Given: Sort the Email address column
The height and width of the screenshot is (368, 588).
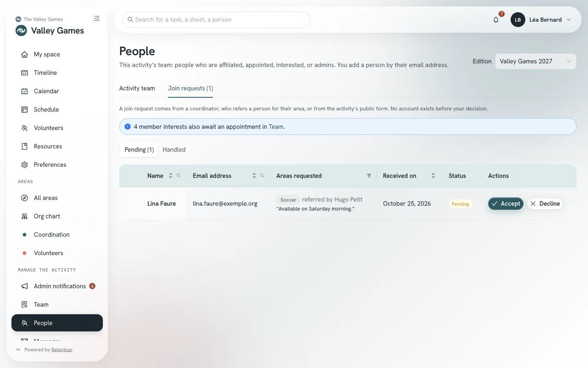Looking at the screenshot, I should tap(254, 176).
